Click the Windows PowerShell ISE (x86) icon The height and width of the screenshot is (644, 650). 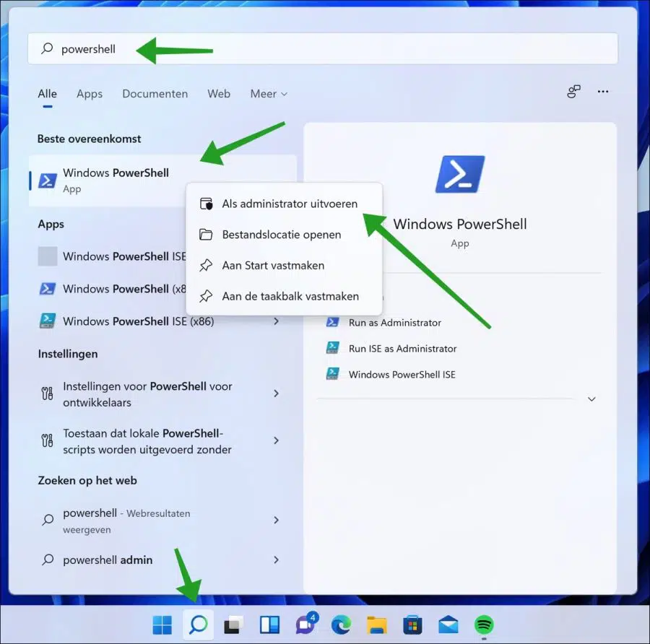coord(47,321)
